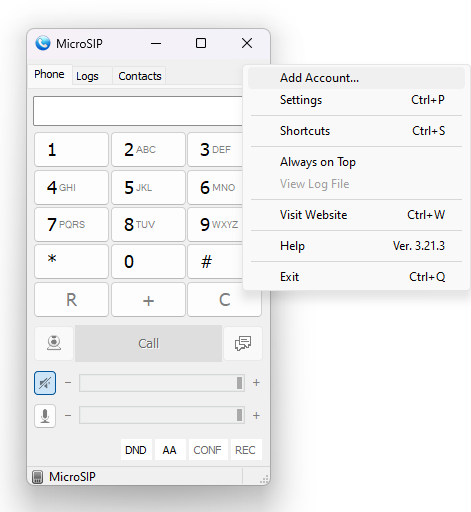Toggle the CONF conference button

click(x=208, y=450)
